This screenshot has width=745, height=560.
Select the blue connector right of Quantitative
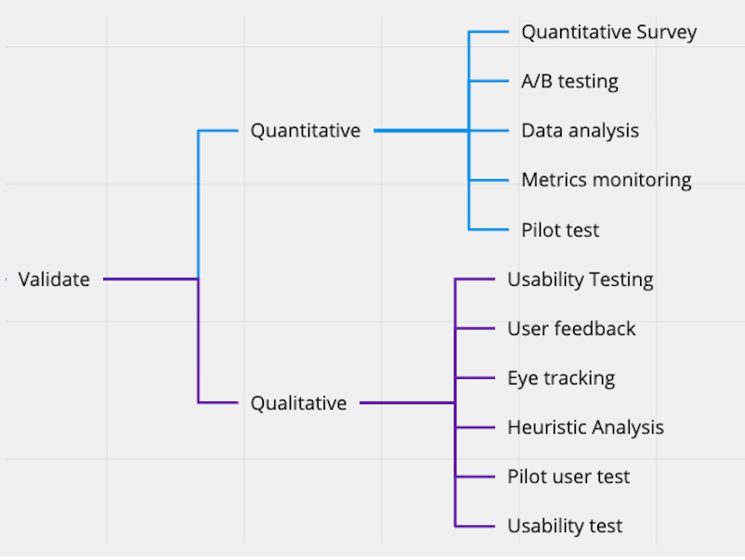418,131
